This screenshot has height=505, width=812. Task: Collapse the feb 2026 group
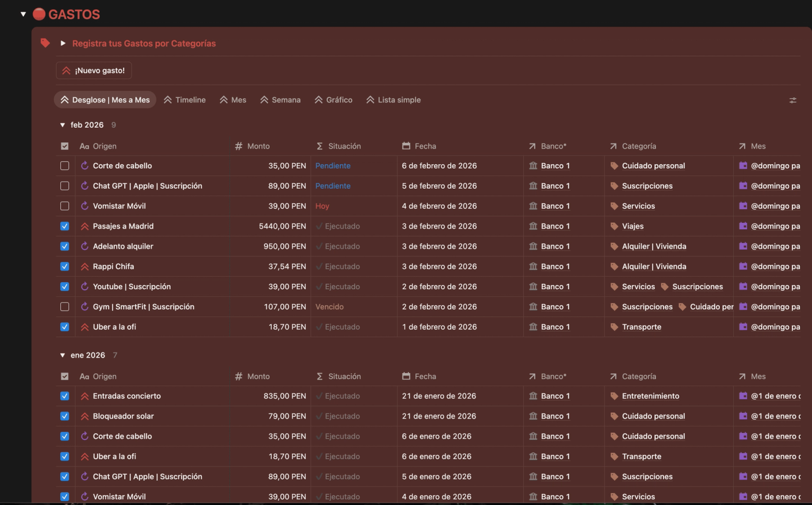pos(63,125)
